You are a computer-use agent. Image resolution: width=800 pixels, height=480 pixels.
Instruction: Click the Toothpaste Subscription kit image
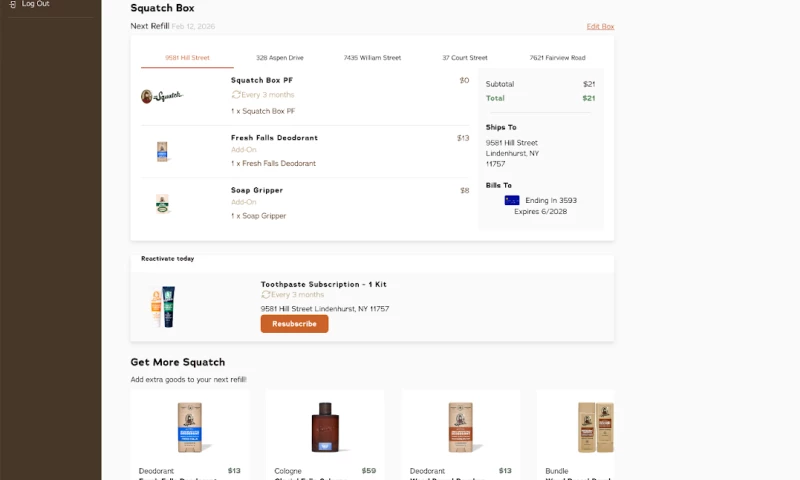point(163,307)
